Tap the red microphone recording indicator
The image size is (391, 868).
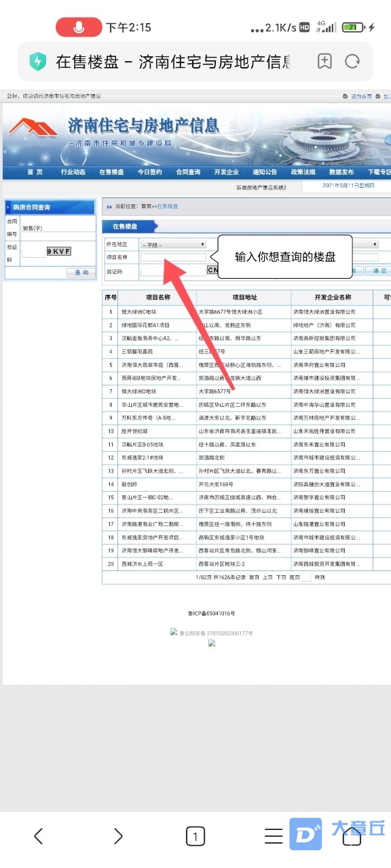click(x=79, y=27)
